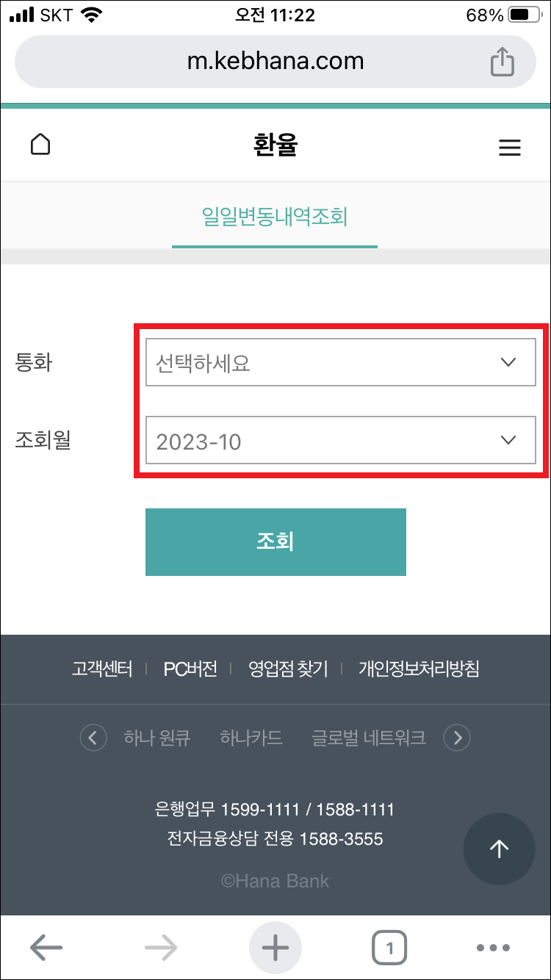Screen dimensions: 551x980
Task: Advance the footer carousel with the right arrow
Action: (x=457, y=738)
